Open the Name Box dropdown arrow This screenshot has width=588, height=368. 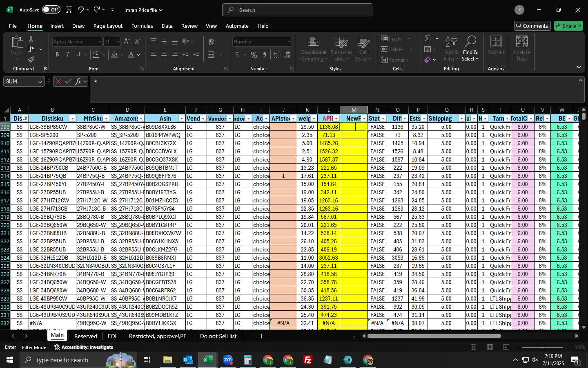click(40, 82)
